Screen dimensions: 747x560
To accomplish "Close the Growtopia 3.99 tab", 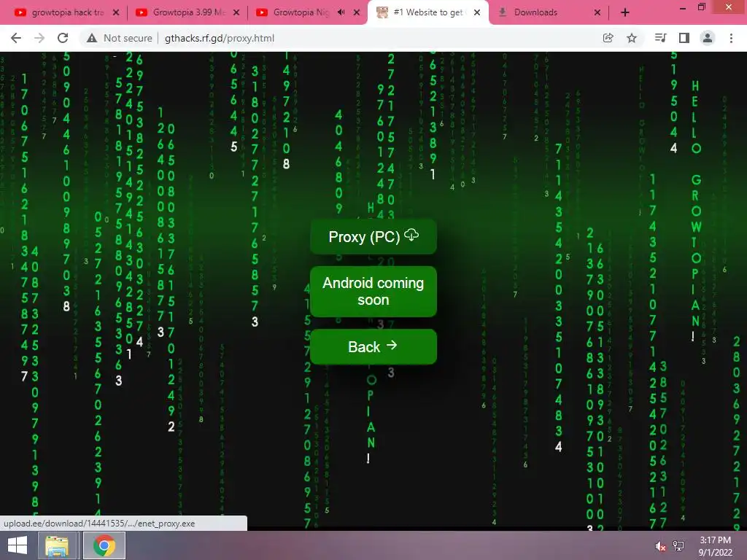I will [x=236, y=12].
